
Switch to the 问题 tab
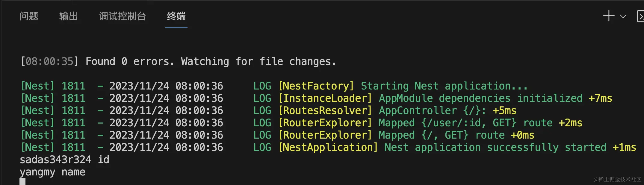coord(29,16)
